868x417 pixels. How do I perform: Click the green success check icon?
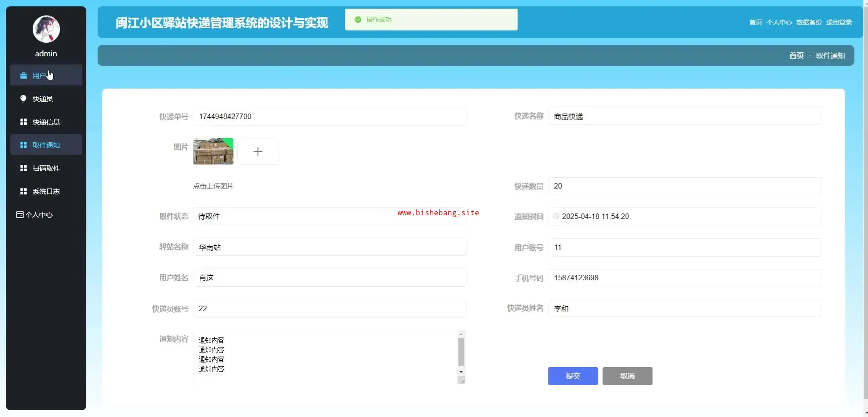(x=358, y=20)
